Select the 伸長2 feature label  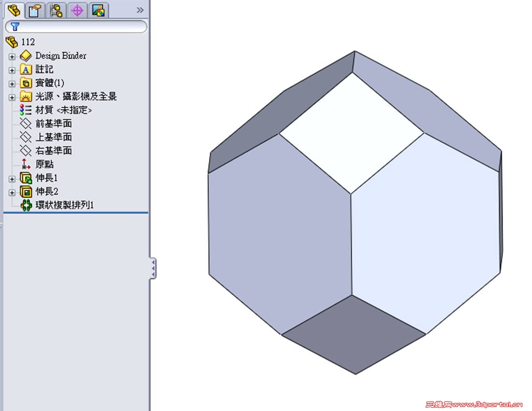coord(47,191)
